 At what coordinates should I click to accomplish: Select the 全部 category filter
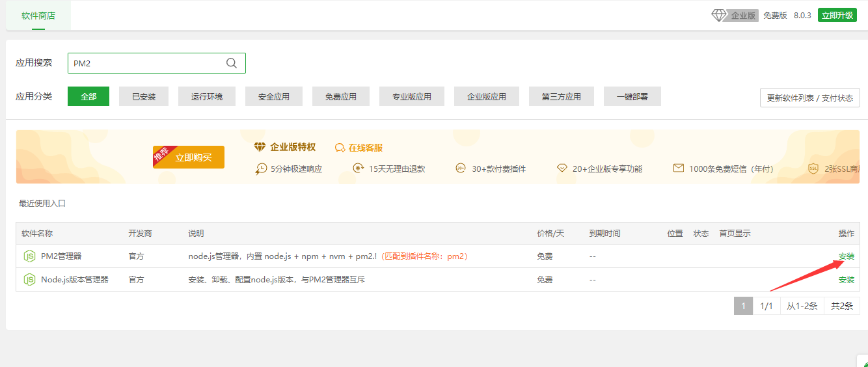pyautogui.click(x=88, y=96)
